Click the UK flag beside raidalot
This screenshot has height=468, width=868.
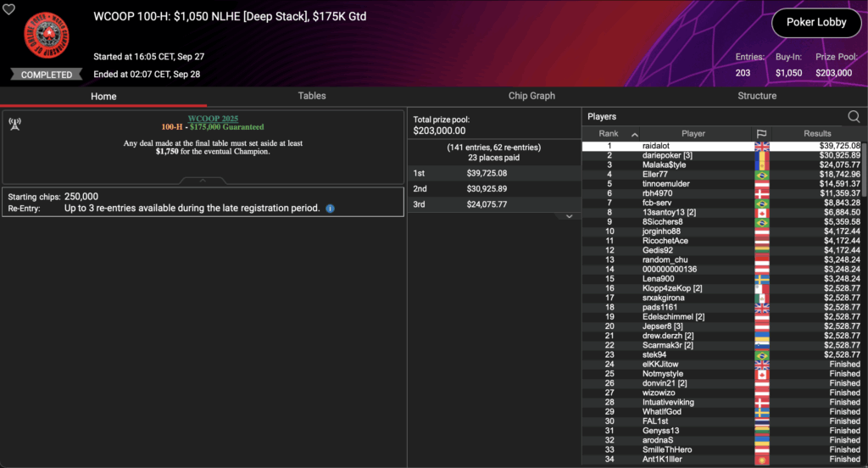[x=762, y=146]
